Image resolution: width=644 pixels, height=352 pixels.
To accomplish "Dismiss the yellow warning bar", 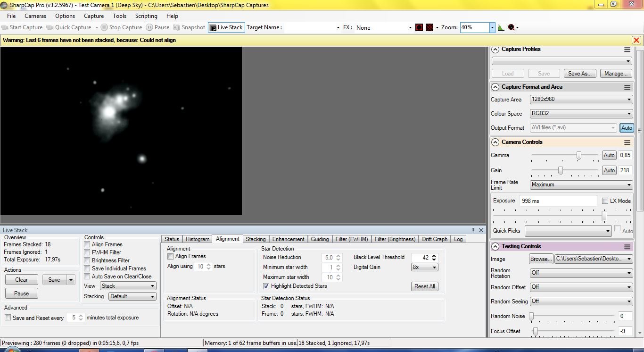I will pyautogui.click(x=636, y=40).
